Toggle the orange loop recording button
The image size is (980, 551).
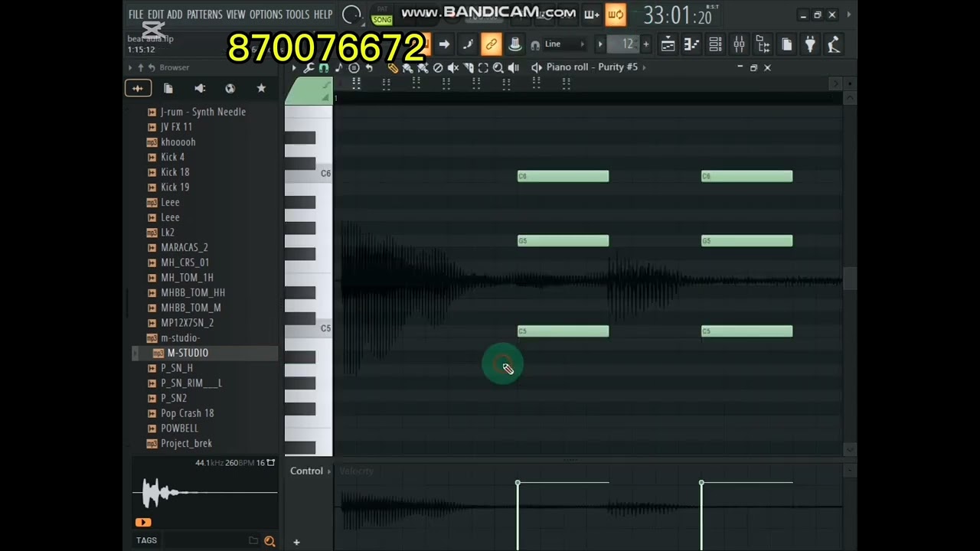pos(616,15)
